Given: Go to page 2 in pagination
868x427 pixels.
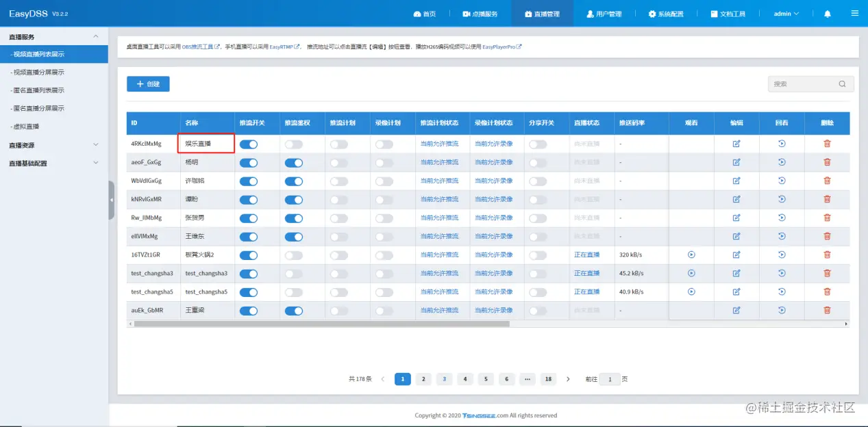Looking at the screenshot, I should point(423,379).
